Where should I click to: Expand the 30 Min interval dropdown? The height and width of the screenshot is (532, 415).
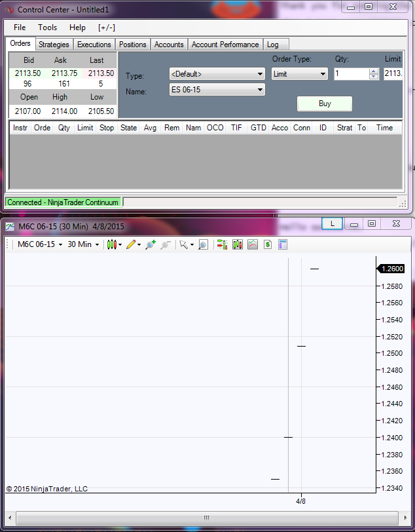coord(97,244)
